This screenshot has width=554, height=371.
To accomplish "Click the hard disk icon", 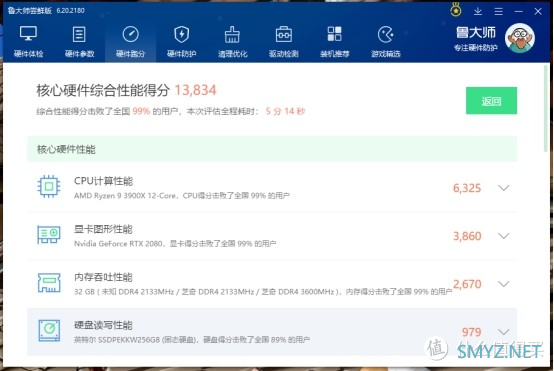I will click(x=49, y=330).
